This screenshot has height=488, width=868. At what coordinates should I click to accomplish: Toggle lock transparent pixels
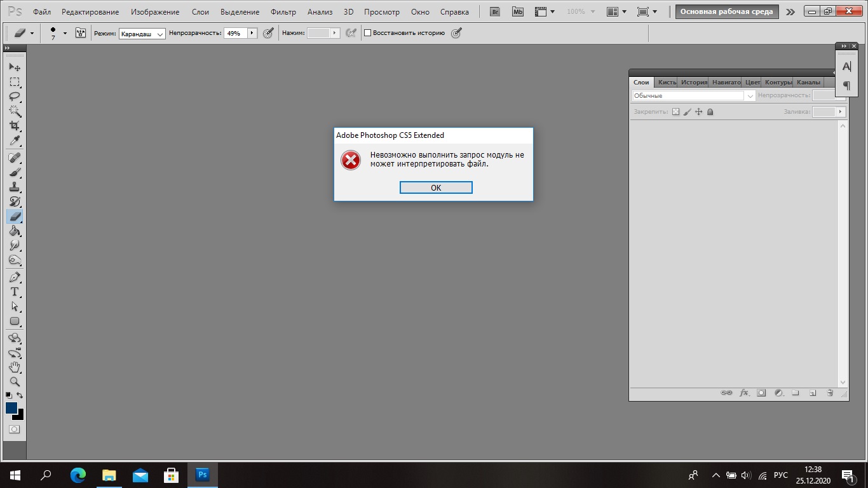click(x=676, y=112)
